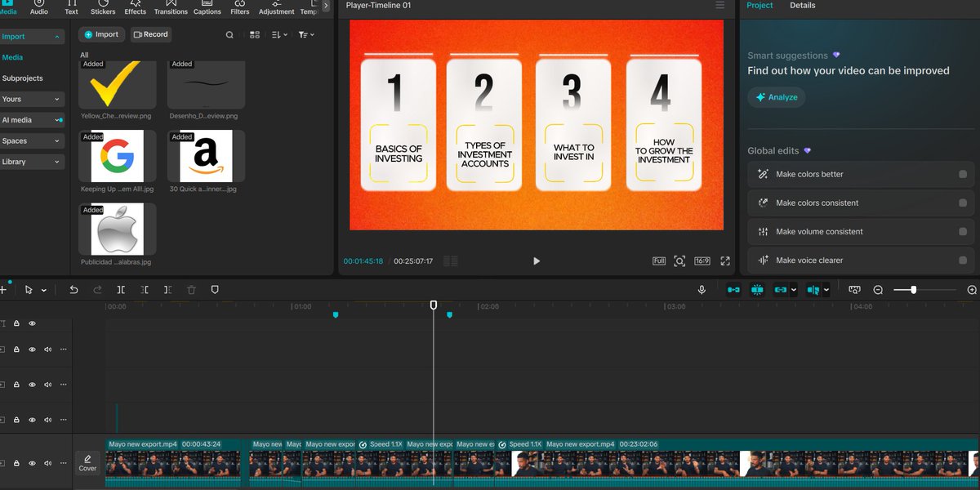Image resolution: width=980 pixels, height=490 pixels.
Task: Open the Audio panel
Action: [39, 7]
